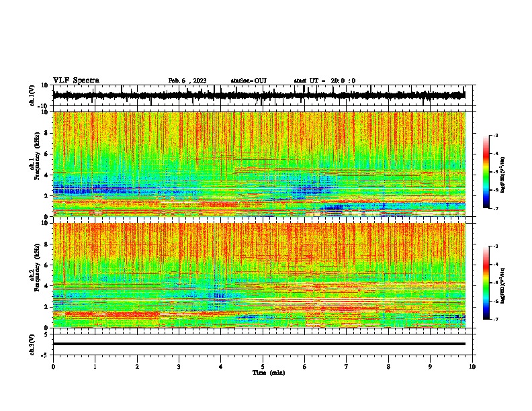Viewport: 532px width, 411px height.
Task: Click the ch.1 color bar's log(PSD) label
Action: [x=503, y=175]
